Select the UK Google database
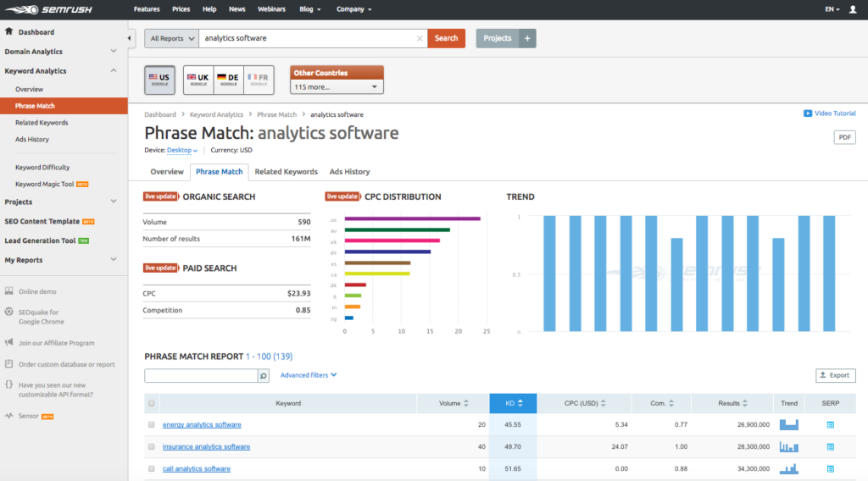 198,80
